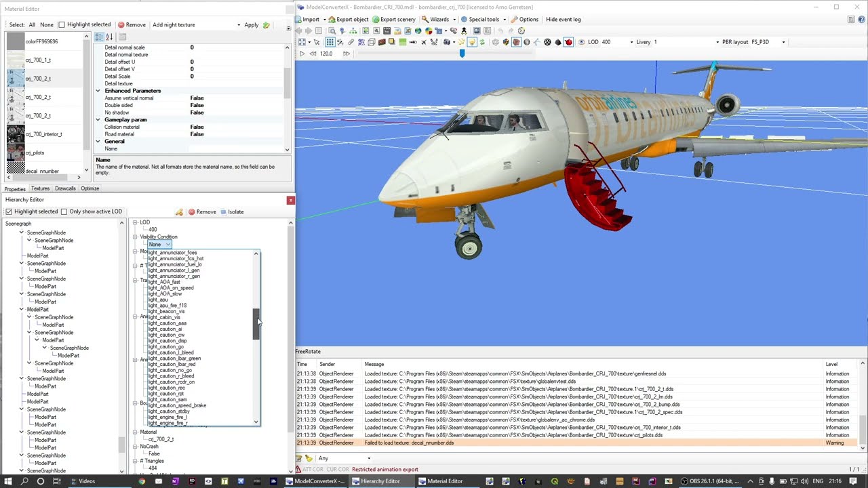Image resolution: width=868 pixels, height=488 pixels.
Task: Open Add night texture dropdown
Action: [238, 25]
